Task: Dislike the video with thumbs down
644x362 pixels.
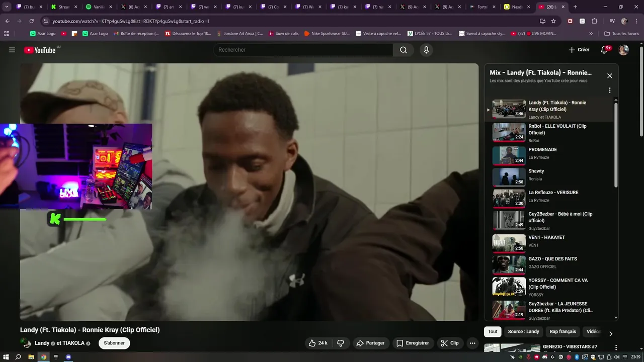Action: (x=341, y=343)
